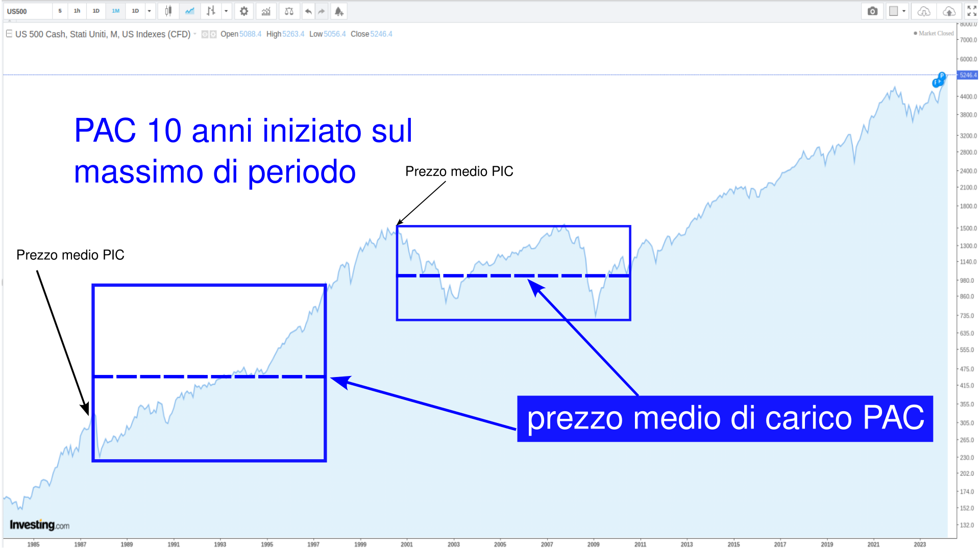980x551 pixels.
Task: Load chart layout from cloud
Action: tap(924, 11)
